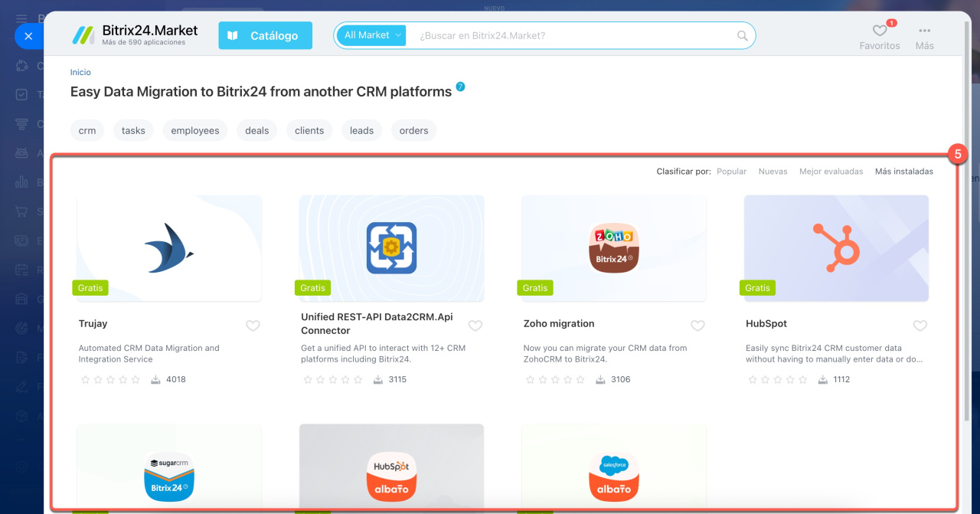Favorite the Zoho migration app with heart
This screenshot has height=514, width=980.
[697, 326]
